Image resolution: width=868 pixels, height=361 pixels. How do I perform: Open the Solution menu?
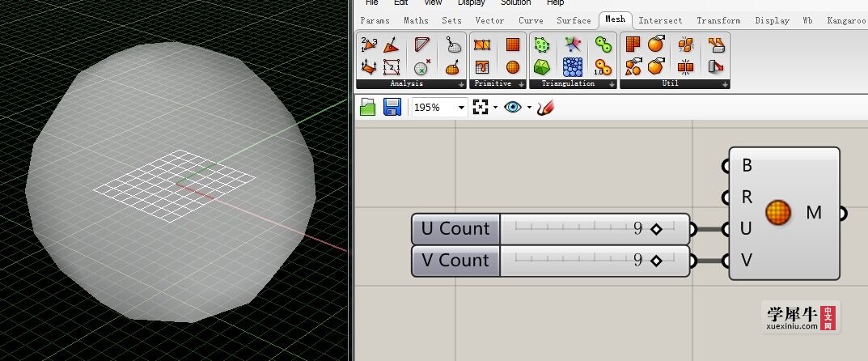pyautogui.click(x=515, y=2)
